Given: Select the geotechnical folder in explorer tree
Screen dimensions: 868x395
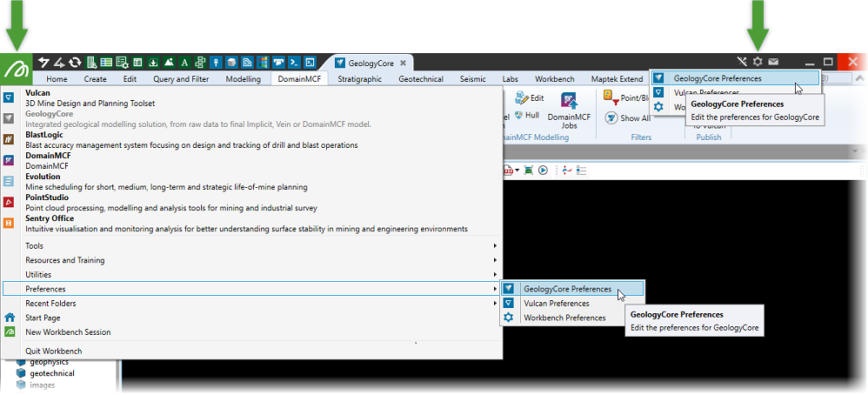Looking at the screenshot, I should pyautogui.click(x=52, y=373).
